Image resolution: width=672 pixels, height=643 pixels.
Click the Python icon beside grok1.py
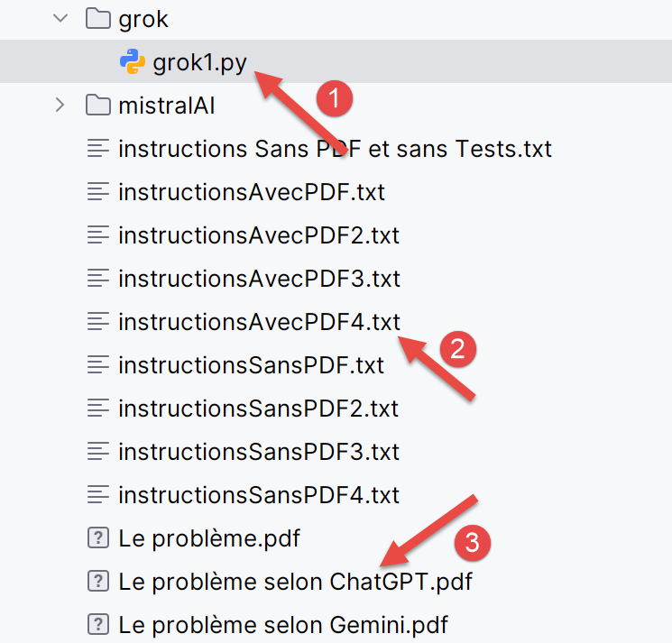click(x=133, y=61)
